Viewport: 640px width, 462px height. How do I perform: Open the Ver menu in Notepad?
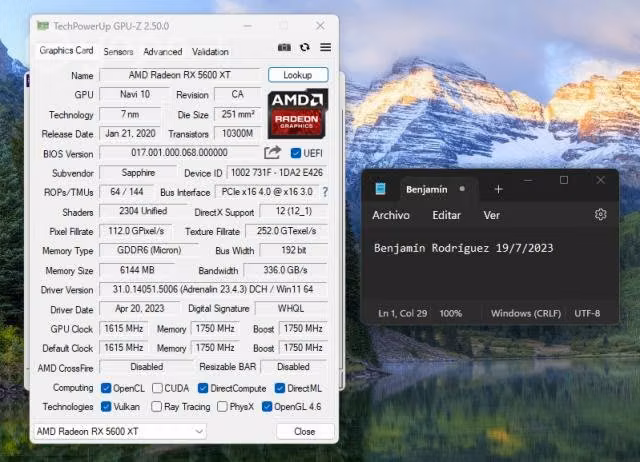[491, 215]
